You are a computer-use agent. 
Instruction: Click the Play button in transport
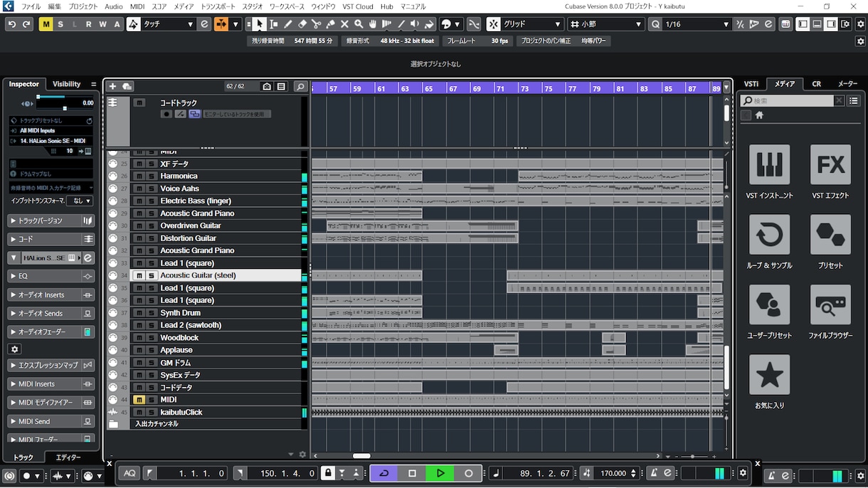pos(440,473)
